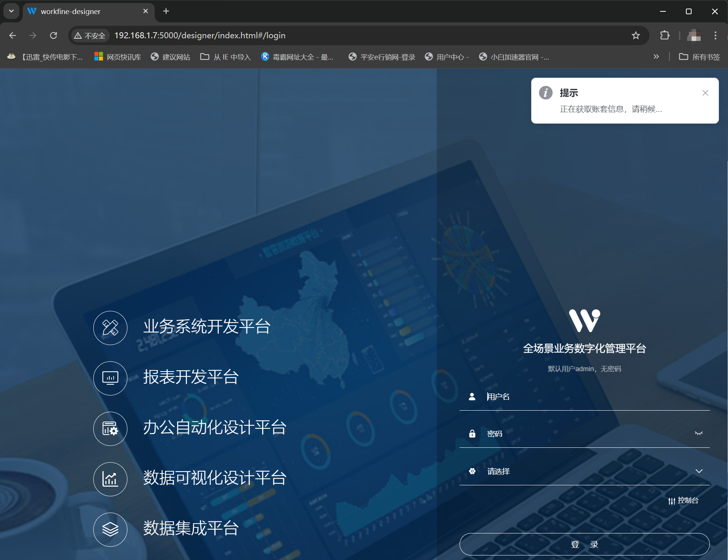Screen dimensions: 728x560
Task: Open the browser extensions puzzle icon
Action: coord(664,35)
